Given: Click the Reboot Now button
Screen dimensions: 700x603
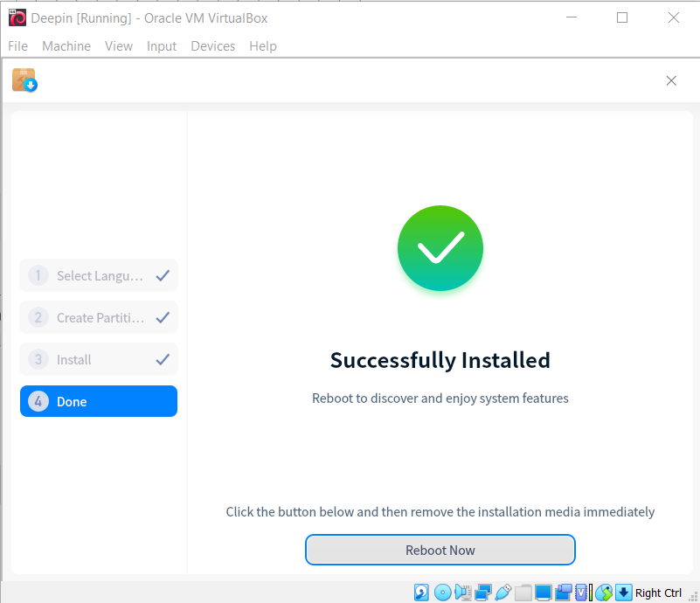Looking at the screenshot, I should click(x=440, y=550).
